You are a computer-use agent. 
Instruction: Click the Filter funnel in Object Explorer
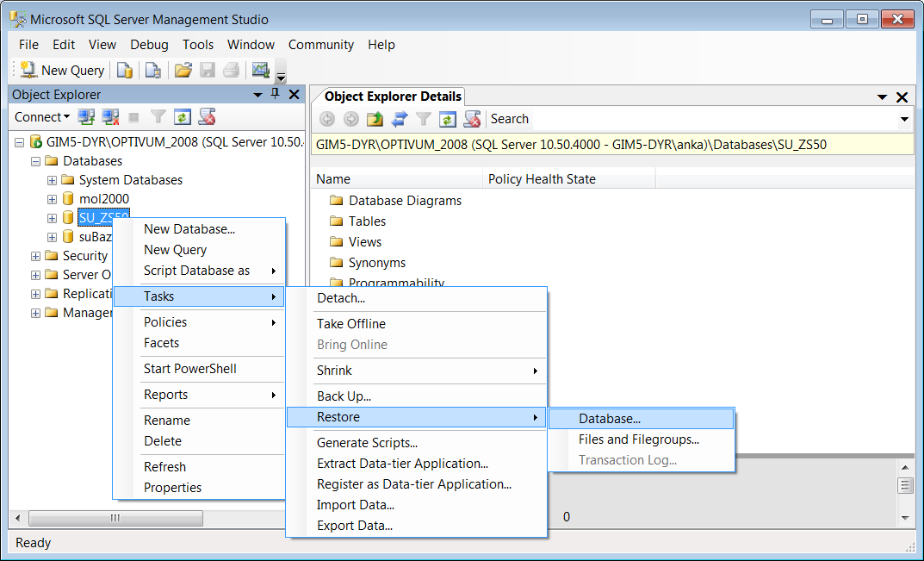point(158,117)
